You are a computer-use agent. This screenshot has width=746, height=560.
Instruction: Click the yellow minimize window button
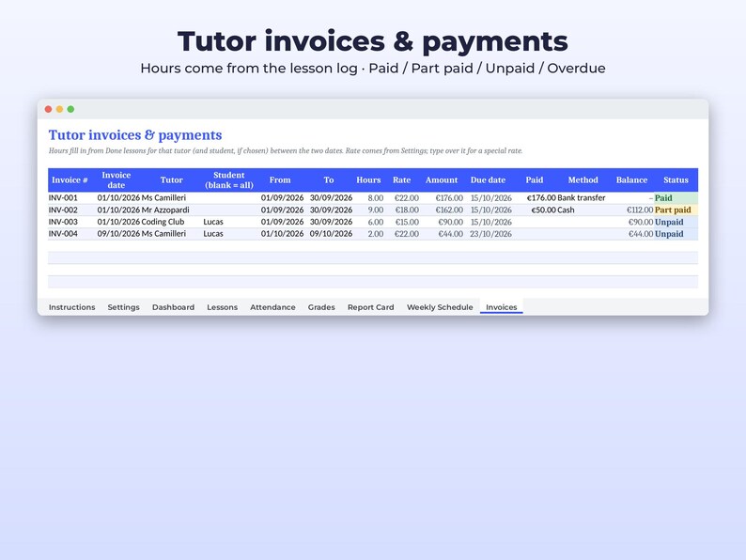coord(59,109)
